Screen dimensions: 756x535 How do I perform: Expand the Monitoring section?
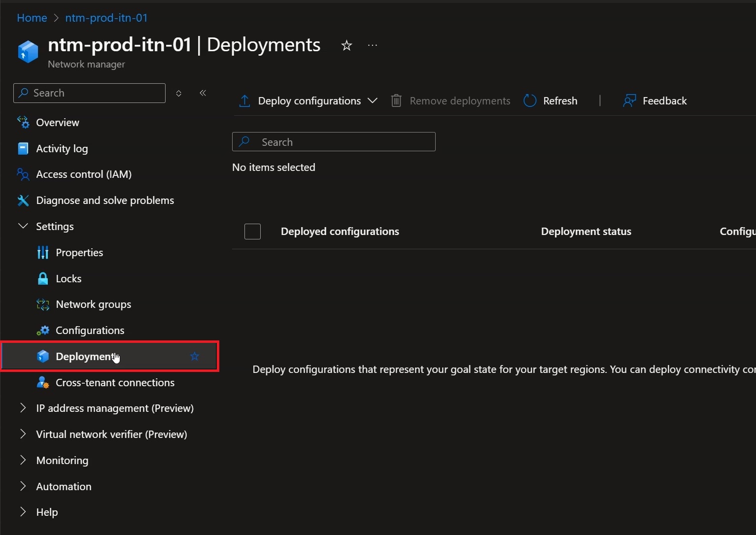tap(23, 460)
